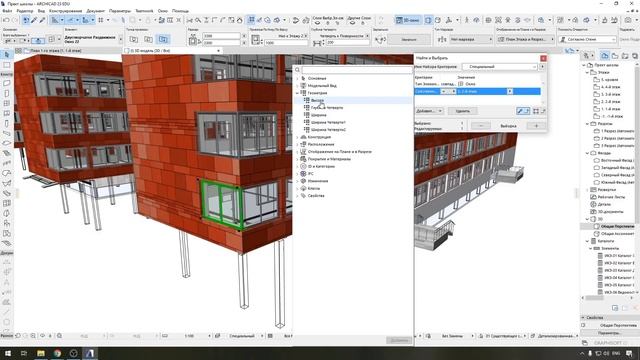Open Windows Start menu
The height and width of the screenshot is (360, 640).
pyautogui.click(x=7, y=353)
